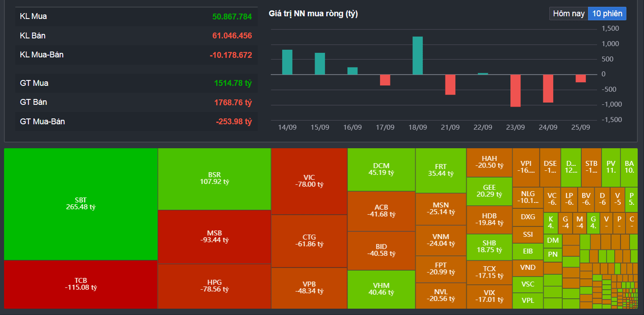
Task: Select the 23/09 net sell bar
Action: (515, 90)
